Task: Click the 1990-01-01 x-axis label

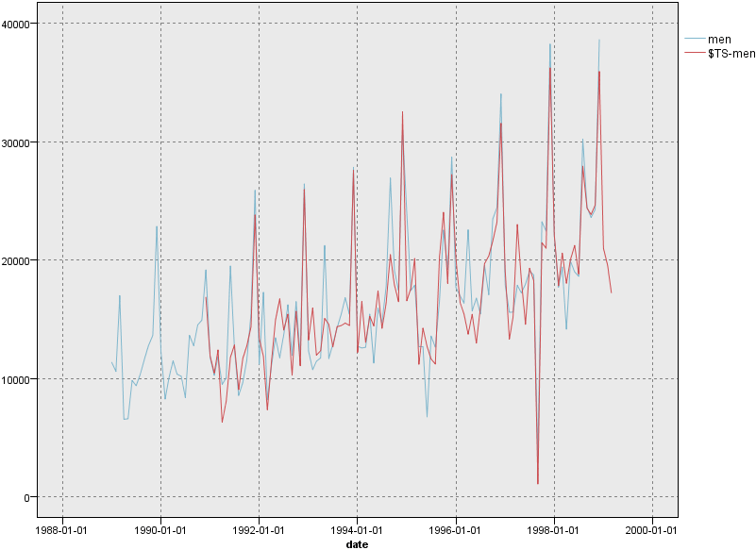Action: tap(161, 530)
